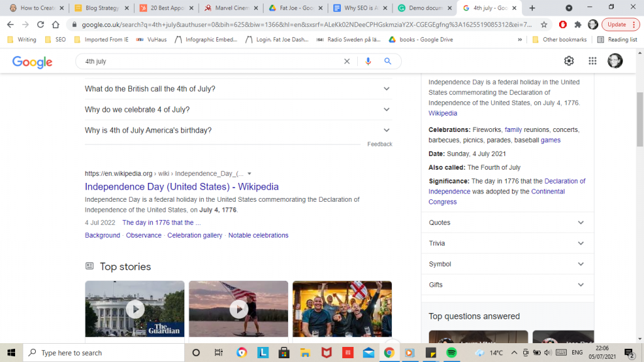Click the page vertical scrollbar thumb
The width and height of the screenshot is (644, 362).
640,119
